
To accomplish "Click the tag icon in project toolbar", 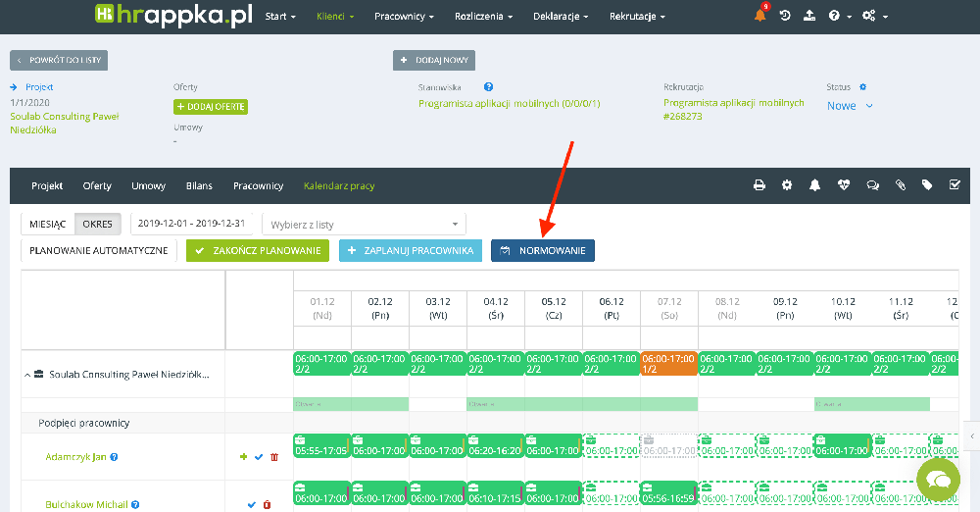I will tap(927, 185).
